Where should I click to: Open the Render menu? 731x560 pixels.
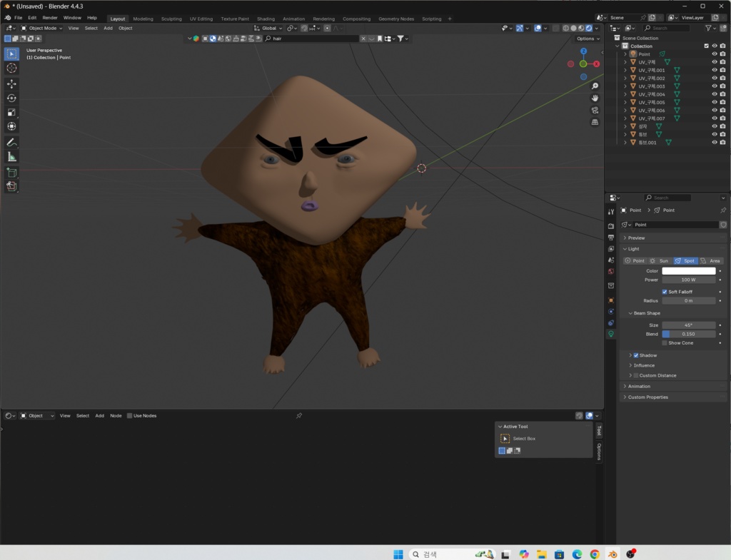[50, 18]
